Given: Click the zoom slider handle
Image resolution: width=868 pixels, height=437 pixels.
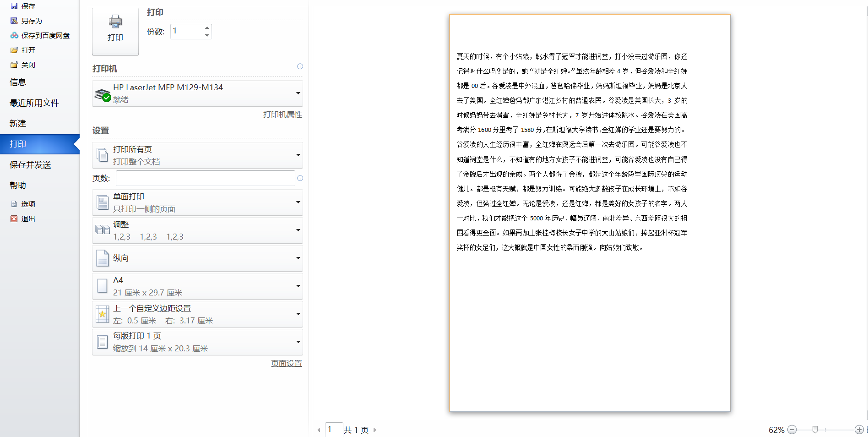Looking at the screenshot, I should tap(815, 430).
